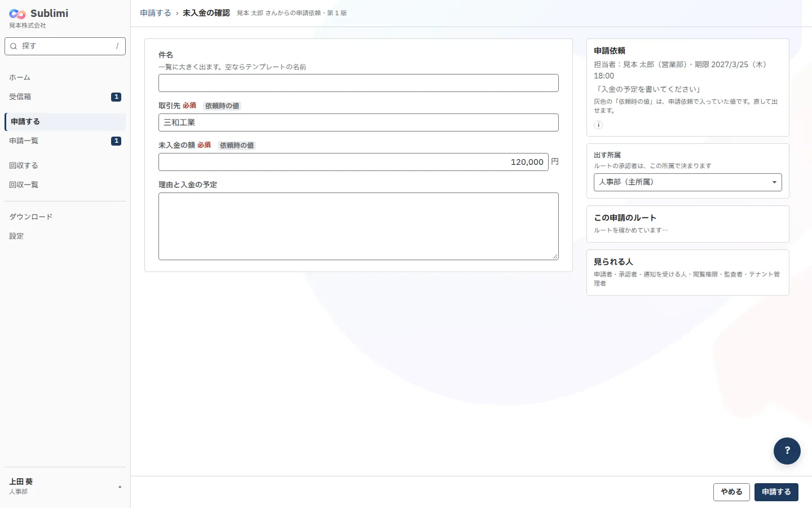
Task: Click the search magnifier icon
Action: [14, 46]
